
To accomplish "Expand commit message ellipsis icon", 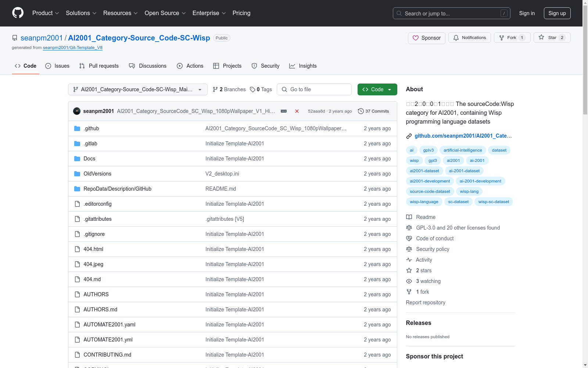I will [x=284, y=111].
